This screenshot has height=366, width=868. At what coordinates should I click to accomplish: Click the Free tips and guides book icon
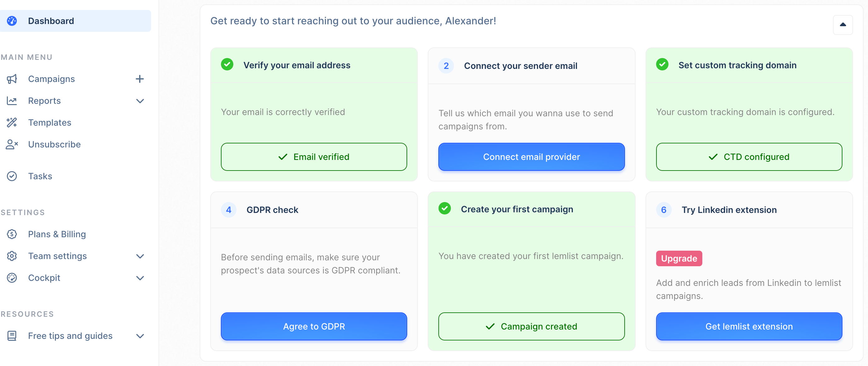click(12, 336)
